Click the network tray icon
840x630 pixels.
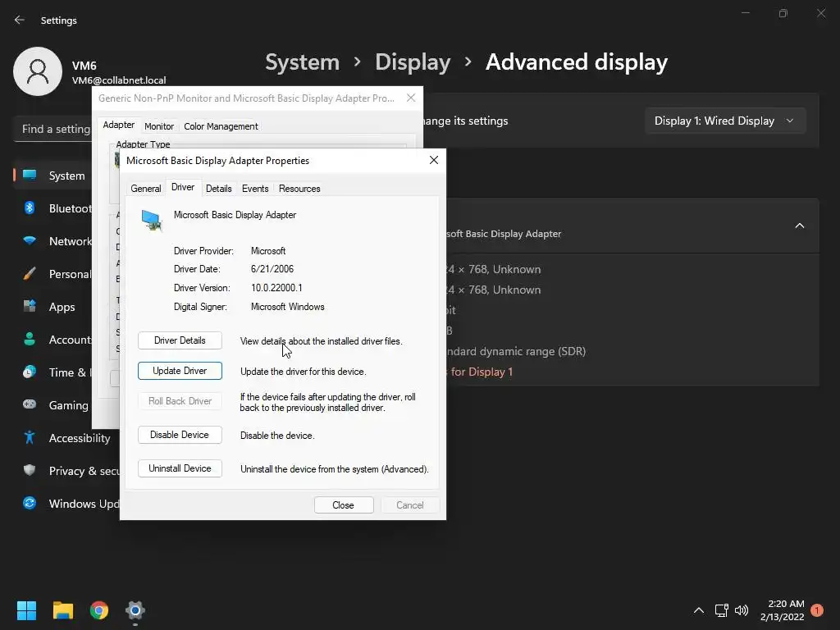click(x=721, y=610)
